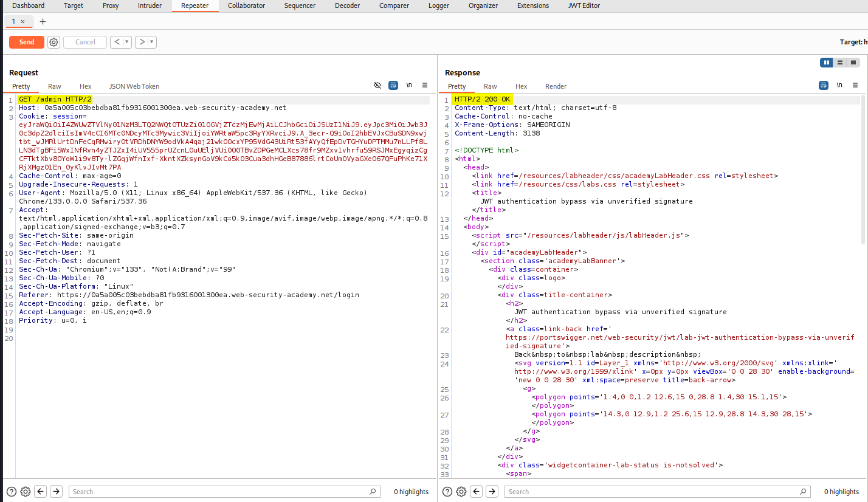
Task: Select the Repeater tab
Action: coord(195,5)
